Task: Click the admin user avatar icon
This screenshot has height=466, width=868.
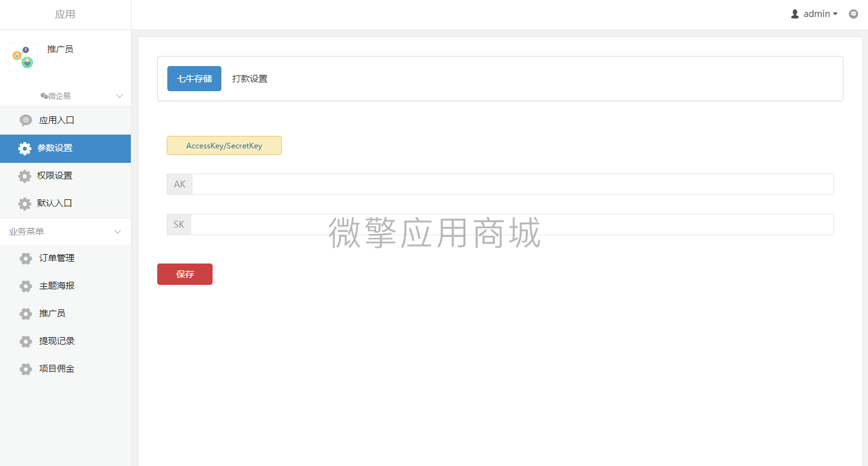Action: point(795,14)
